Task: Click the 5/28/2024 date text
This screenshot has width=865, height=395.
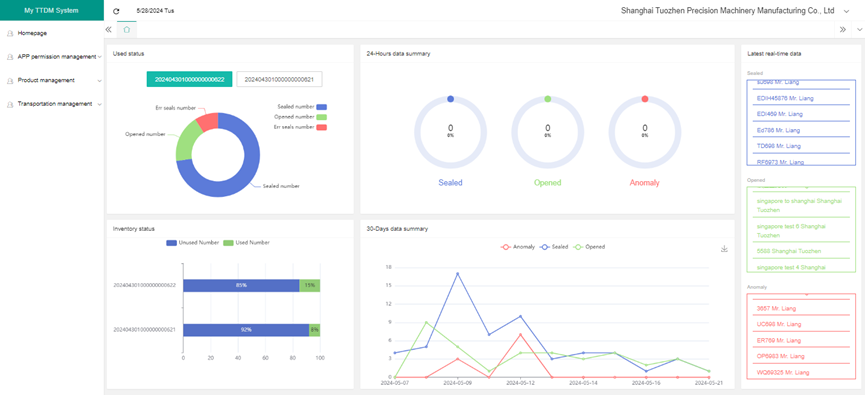Action: tap(155, 10)
